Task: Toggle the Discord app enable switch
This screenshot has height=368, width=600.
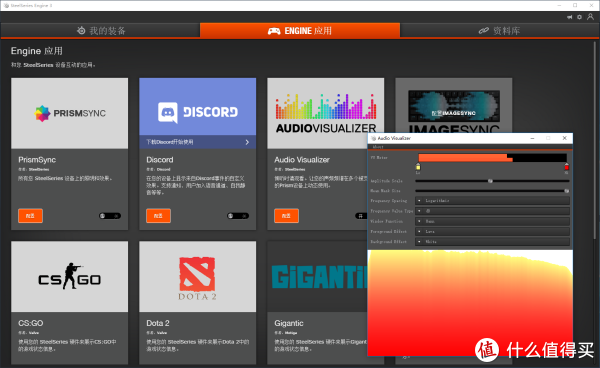Action: 238,216
